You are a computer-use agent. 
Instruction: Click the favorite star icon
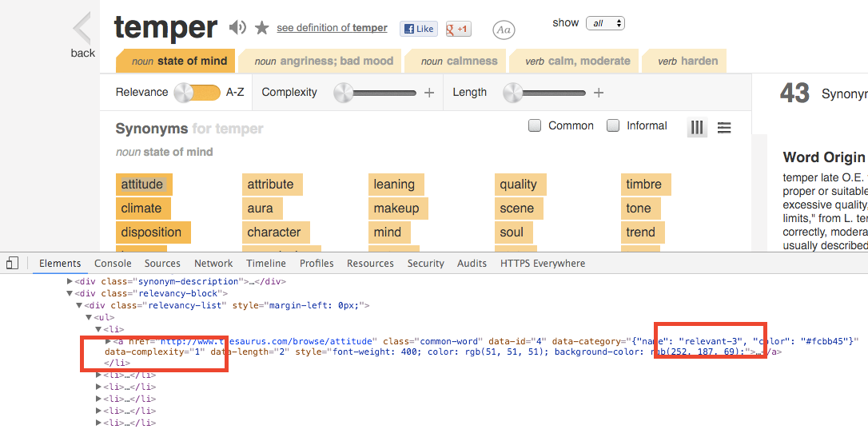pos(262,27)
